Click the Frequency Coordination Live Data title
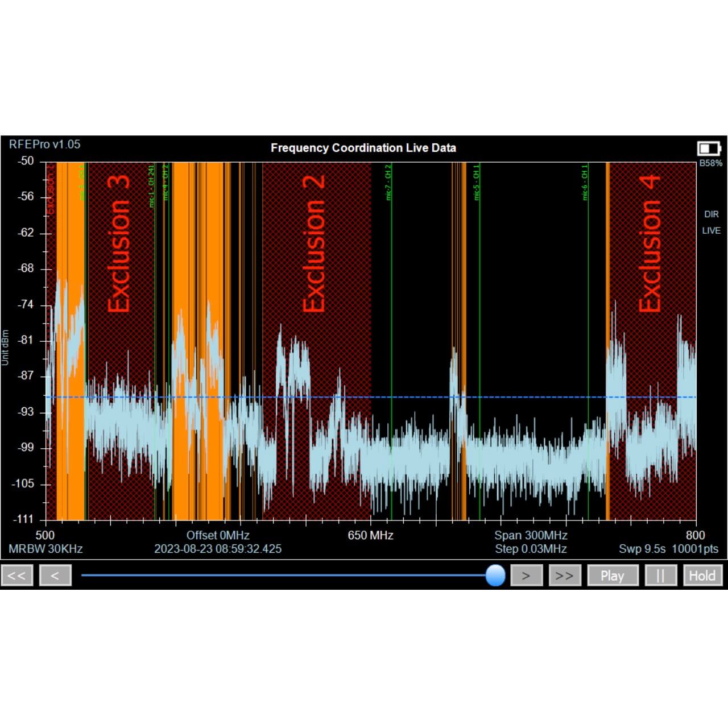The height and width of the screenshot is (728, 728). pyautogui.click(x=363, y=148)
